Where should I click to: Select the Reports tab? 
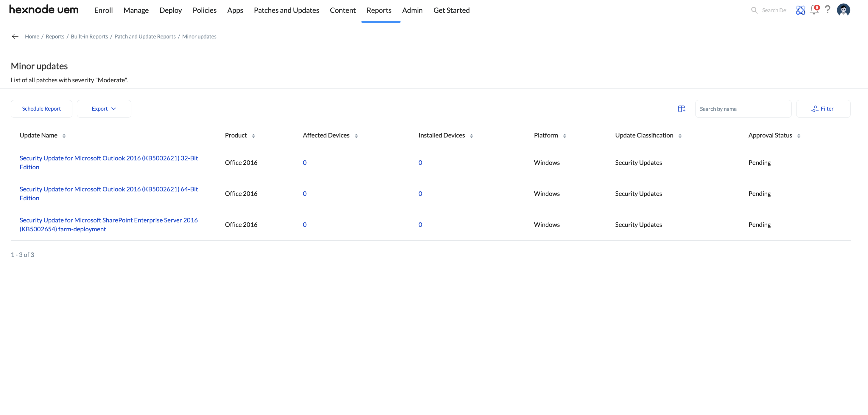point(379,10)
